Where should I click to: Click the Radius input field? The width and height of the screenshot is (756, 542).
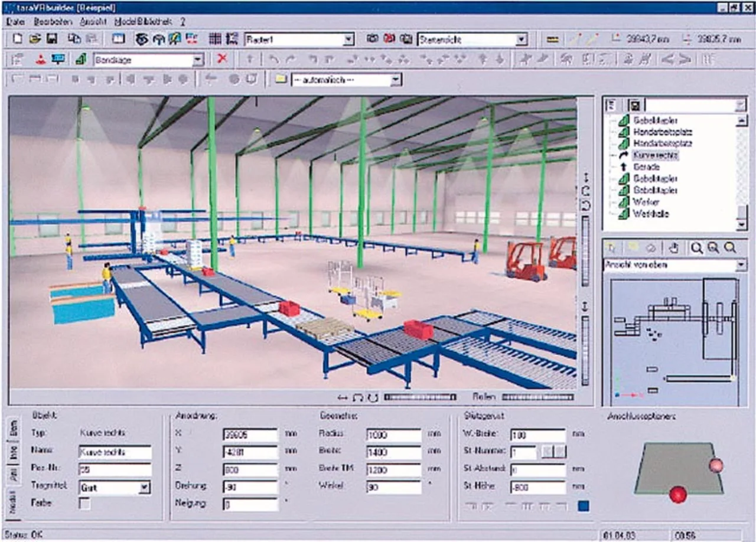(393, 436)
